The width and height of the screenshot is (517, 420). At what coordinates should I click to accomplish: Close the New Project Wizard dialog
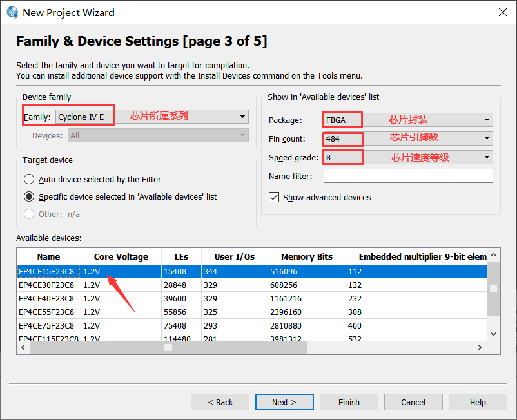(502, 12)
